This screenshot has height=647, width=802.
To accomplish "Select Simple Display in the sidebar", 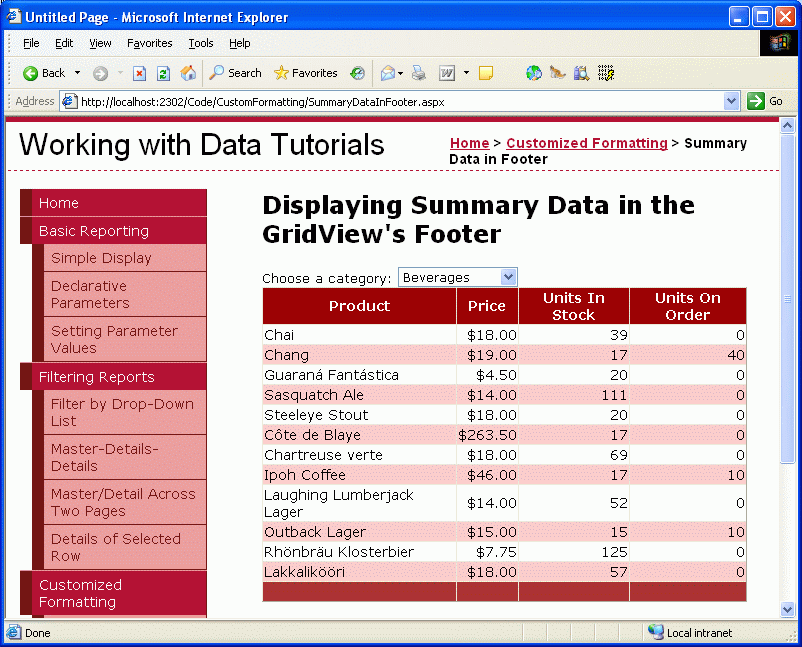I will 101,258.
